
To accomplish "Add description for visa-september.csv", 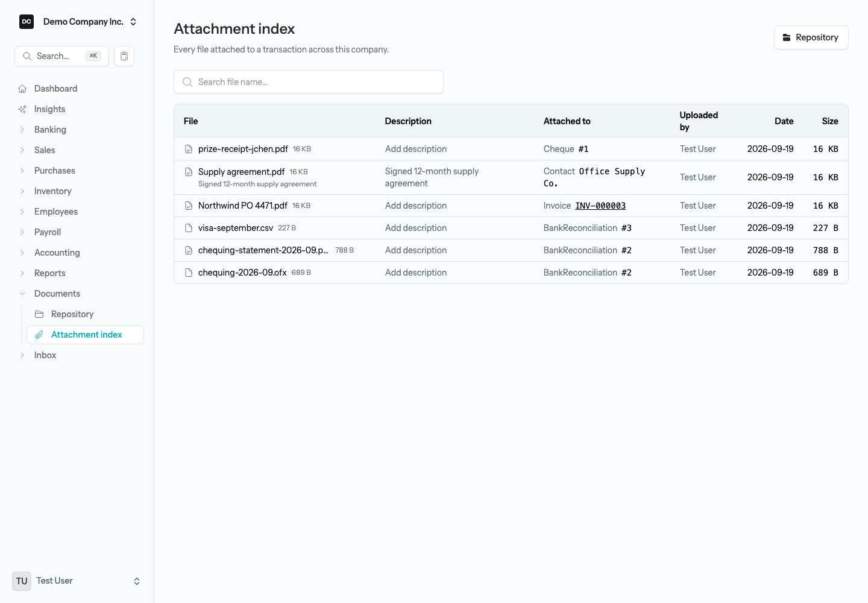I will click(416, 228).
